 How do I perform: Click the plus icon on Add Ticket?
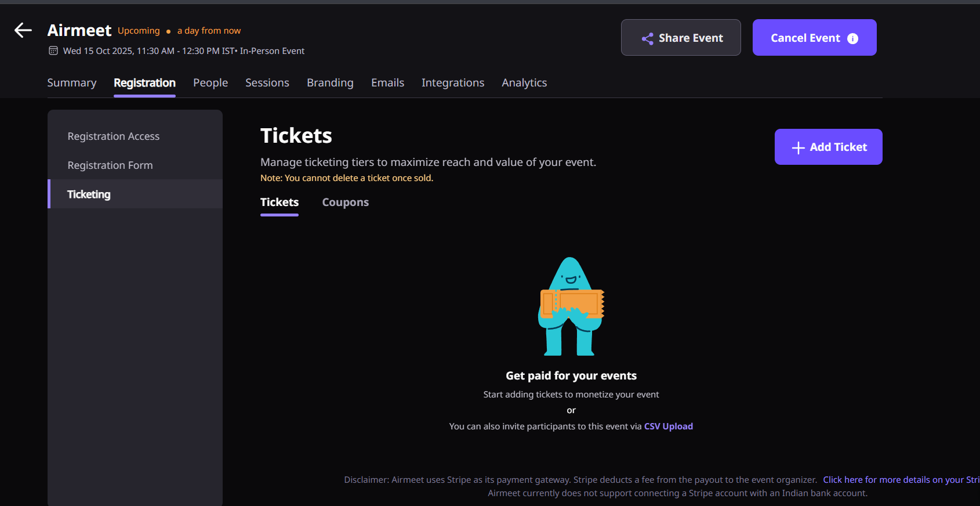(x=798, y=147)
